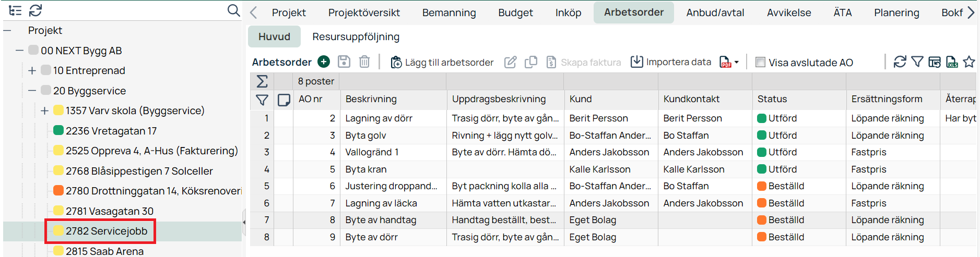
Task: Click the save diskette icon
Action: tap(344, 62)
